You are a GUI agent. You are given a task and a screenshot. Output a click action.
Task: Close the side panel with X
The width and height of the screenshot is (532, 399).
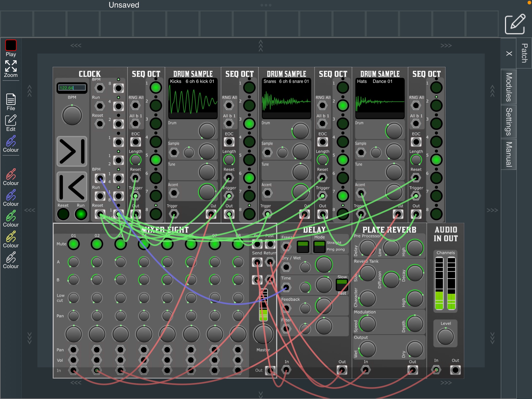coord(509,54)
